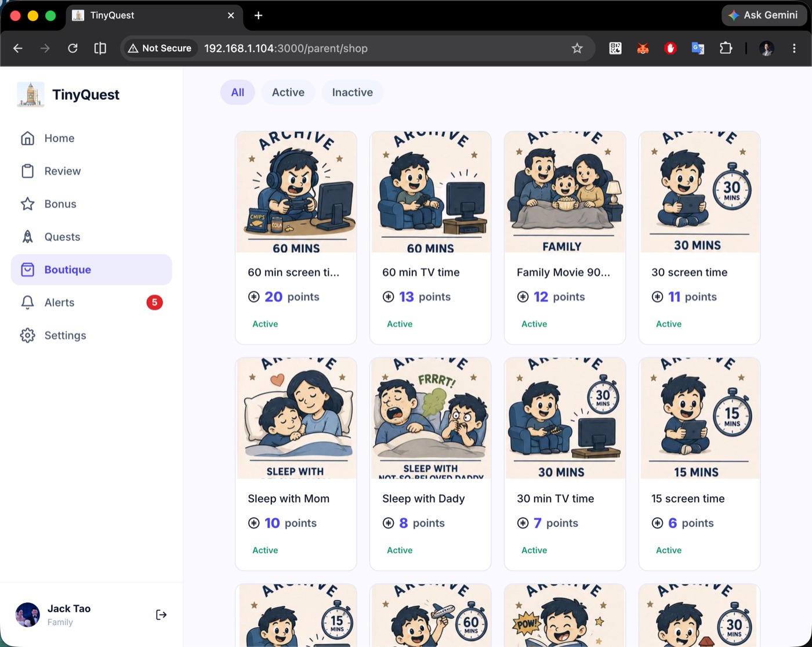The height and width of the screenshot is (647, 812).
Task: Click the Home house icon
Action: [27, 138]
